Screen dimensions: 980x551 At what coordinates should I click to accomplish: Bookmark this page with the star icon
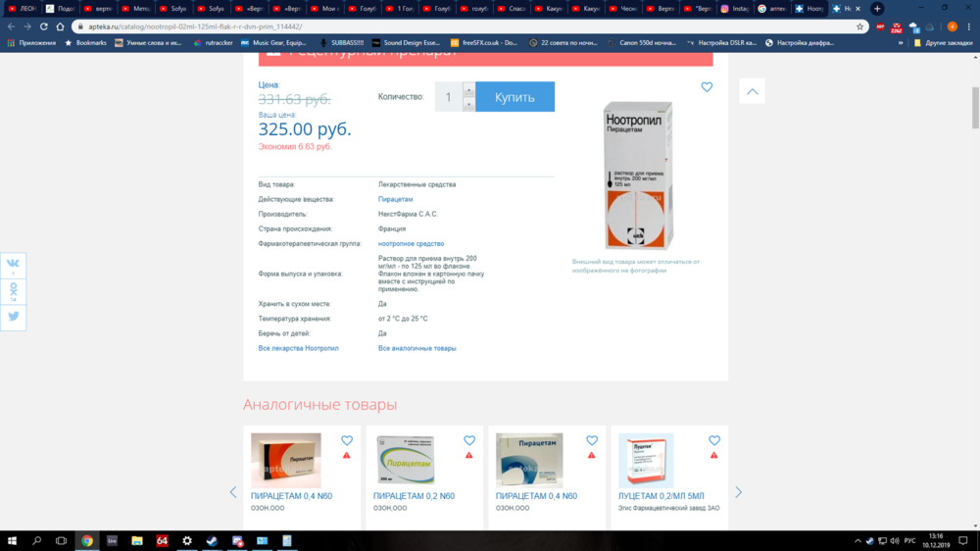(859, 26)
